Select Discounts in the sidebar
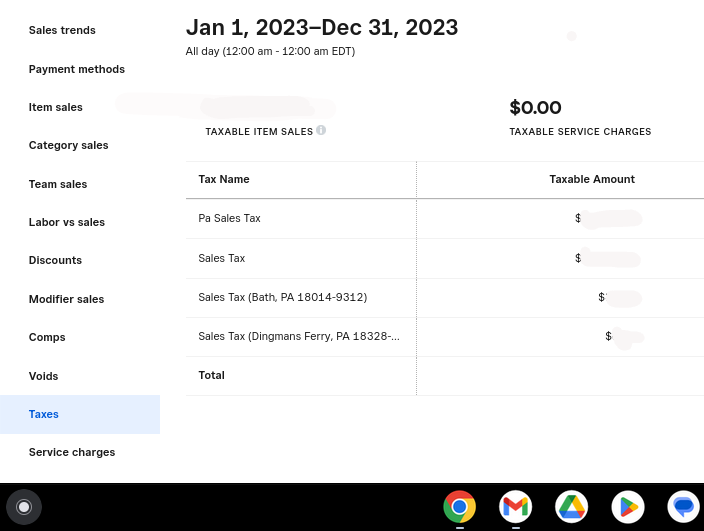Screen dimensions: 704x531 [x=55, y=260]
